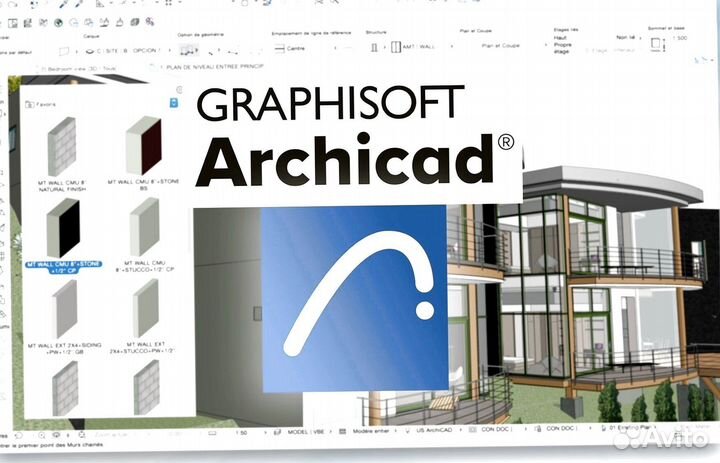Open the 1:50 scale dropdown
Viewport: 720px width, 463px height.
(265, 433)
